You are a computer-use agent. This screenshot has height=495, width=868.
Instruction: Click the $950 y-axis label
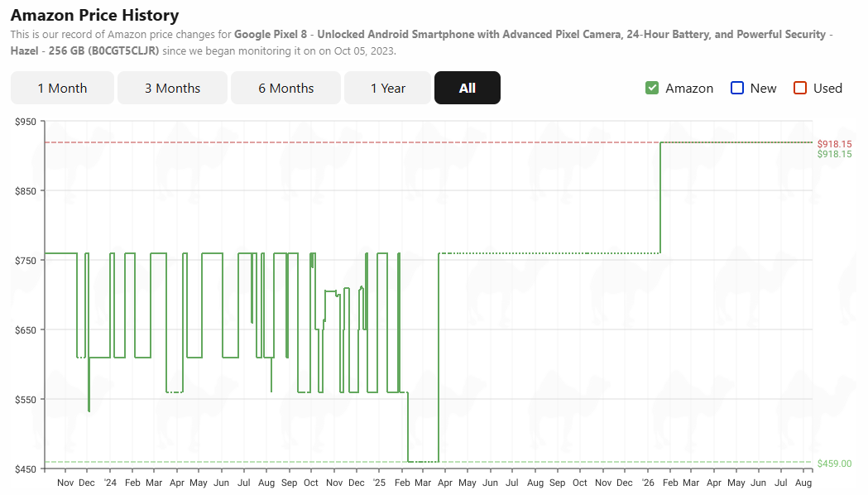pos(26,122)
